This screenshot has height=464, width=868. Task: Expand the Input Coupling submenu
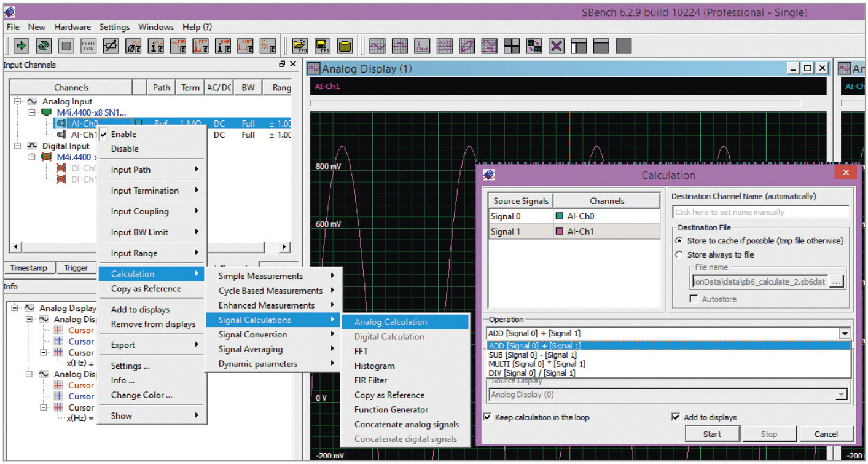(x=153, y=211)
